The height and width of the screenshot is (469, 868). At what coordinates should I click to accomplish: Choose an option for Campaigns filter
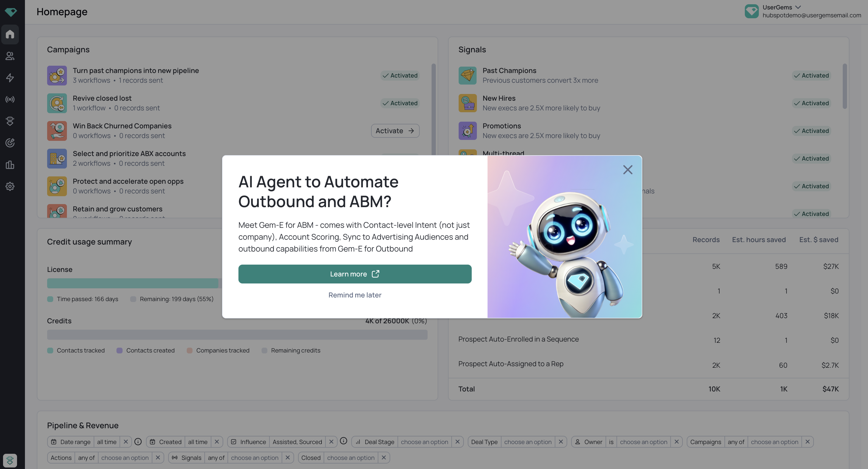click(774, 442)
